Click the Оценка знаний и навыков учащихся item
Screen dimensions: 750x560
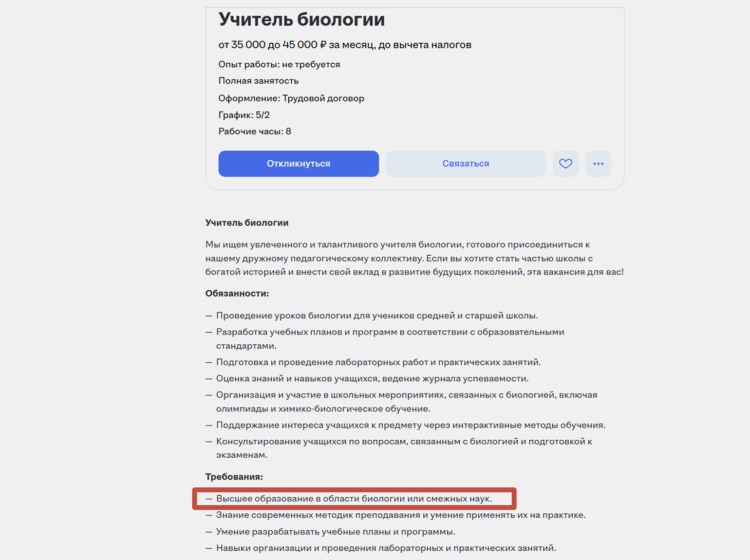coord(372,378)
